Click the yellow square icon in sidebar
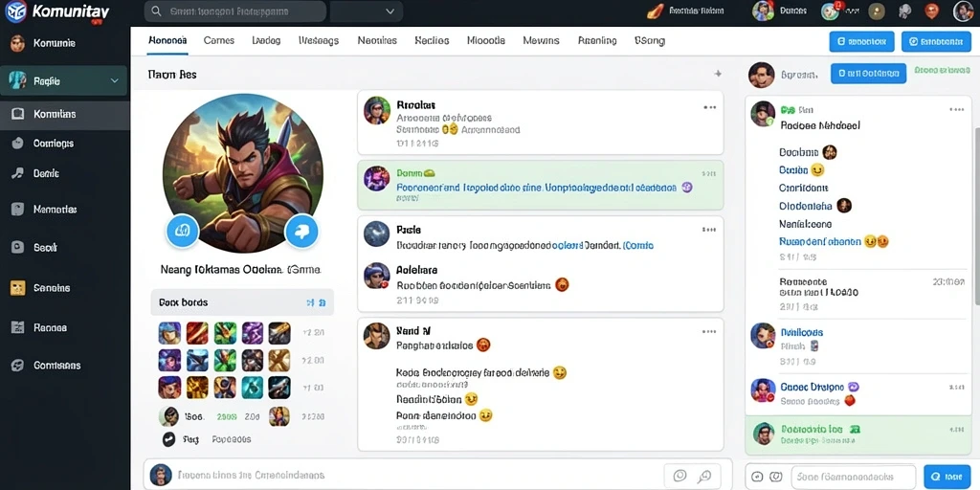The width and height of the screenshot is (980, 490). click(x=17, y=287)
